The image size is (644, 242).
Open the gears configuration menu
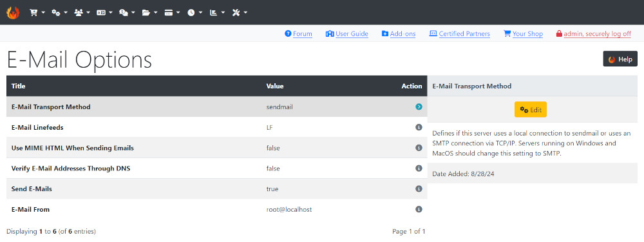point(59,12)
